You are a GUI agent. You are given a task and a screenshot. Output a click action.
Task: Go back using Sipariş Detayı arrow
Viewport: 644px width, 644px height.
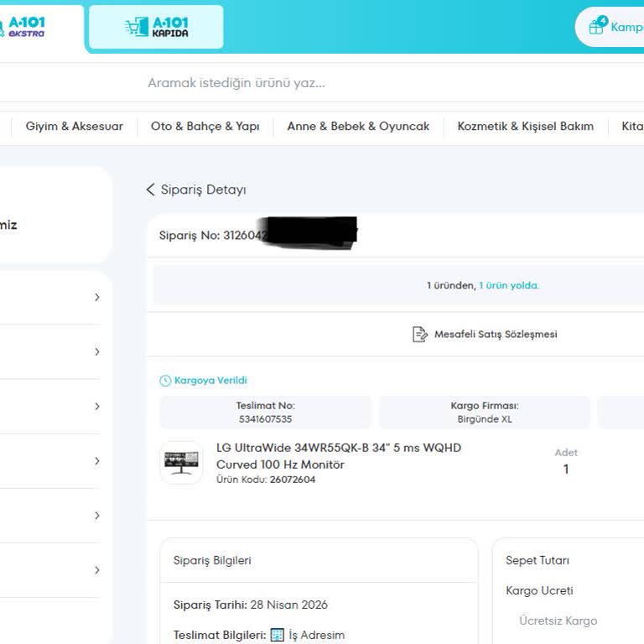point(151,190)
